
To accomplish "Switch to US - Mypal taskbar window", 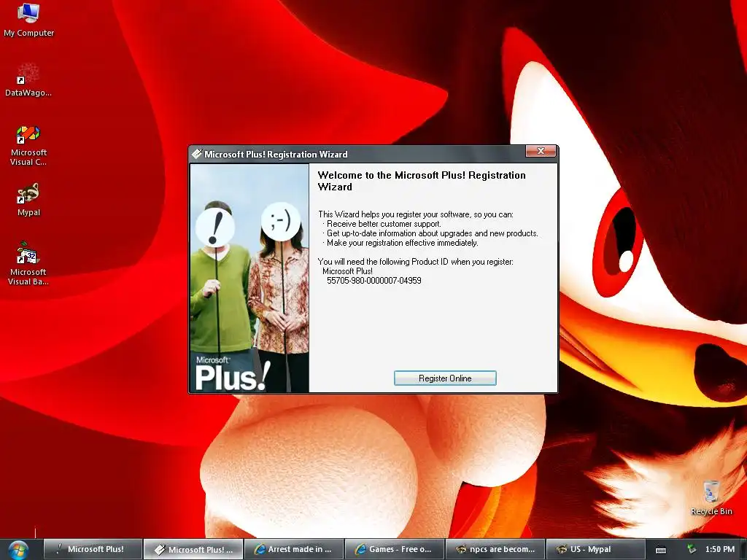I will [x=595, y=549].
